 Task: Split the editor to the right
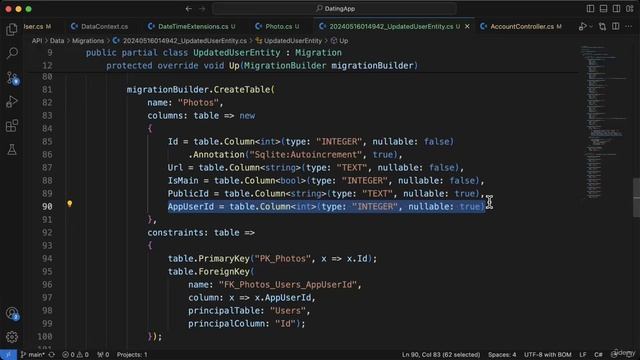click(x=616, y=27)
